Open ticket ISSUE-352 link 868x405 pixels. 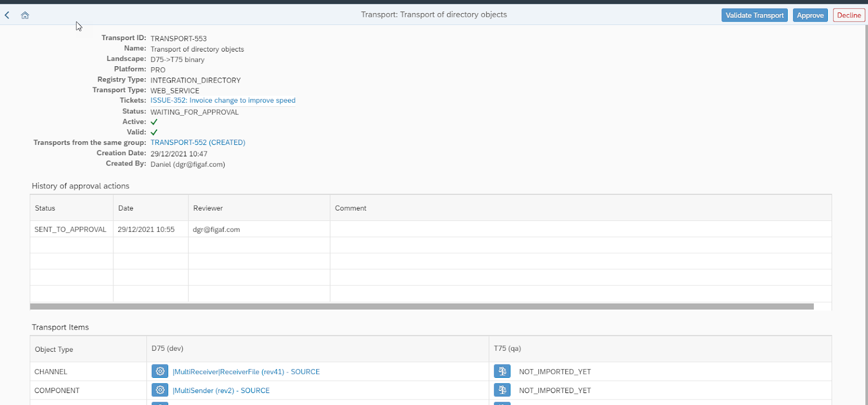pyautogui.click(x=223, y=100)
